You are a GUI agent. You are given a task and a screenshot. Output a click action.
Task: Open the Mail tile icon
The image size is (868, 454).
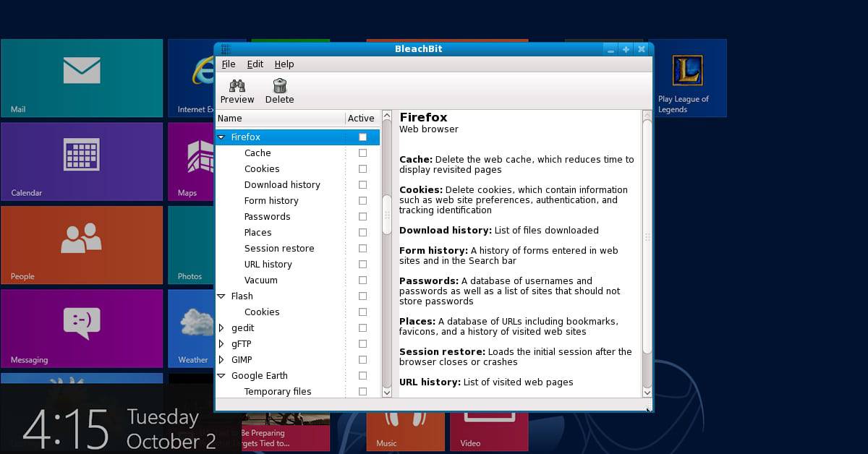(x=82, y=71)
